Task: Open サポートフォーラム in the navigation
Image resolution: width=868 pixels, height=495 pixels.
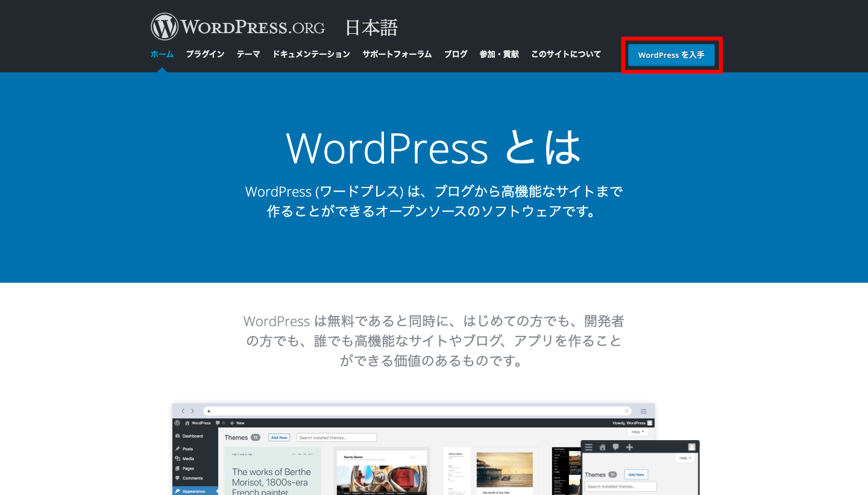Action: click(x=397, y=54)
